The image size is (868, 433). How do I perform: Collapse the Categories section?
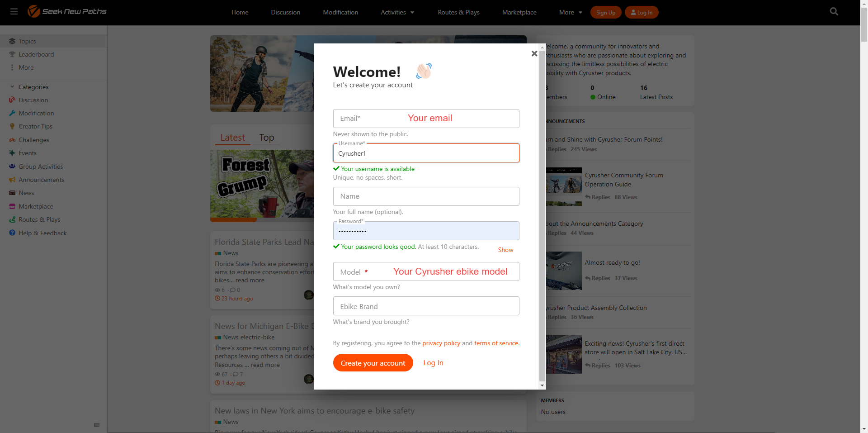tap(12, 87)
